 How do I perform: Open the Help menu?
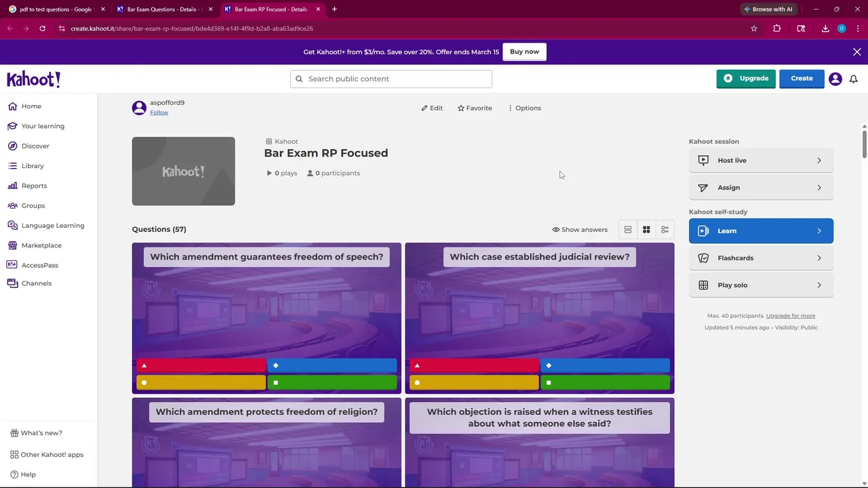23,474
